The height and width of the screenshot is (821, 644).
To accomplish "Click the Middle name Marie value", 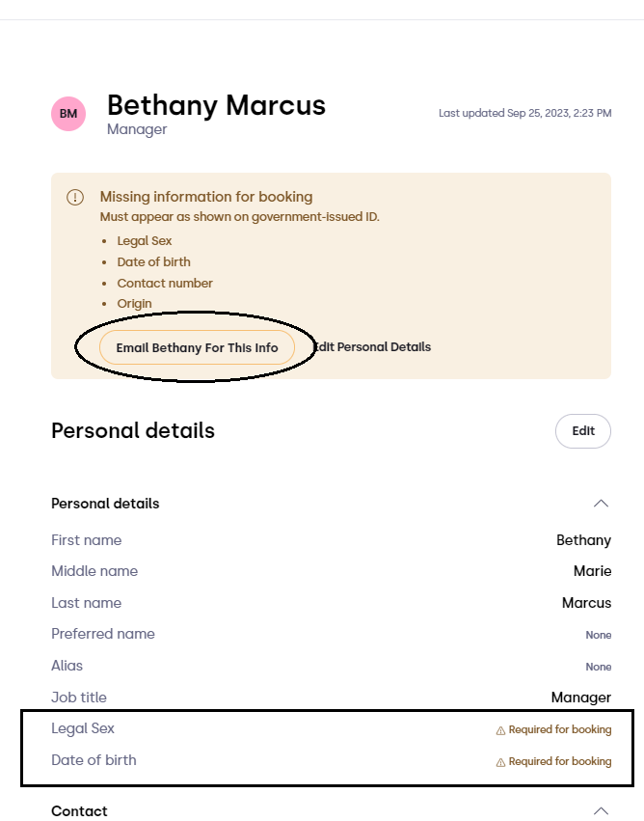I will [592, 571].
